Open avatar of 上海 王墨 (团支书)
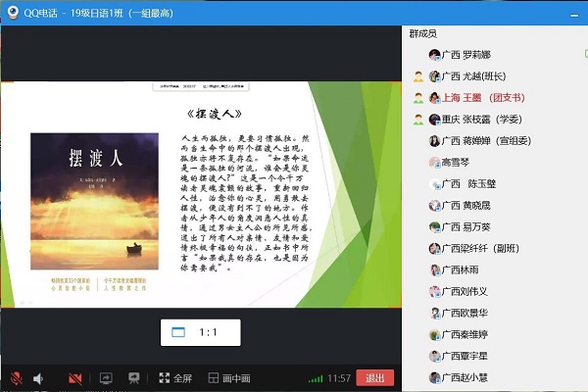Viewport: 588px width, 392px height. click(x=434, y=98)
